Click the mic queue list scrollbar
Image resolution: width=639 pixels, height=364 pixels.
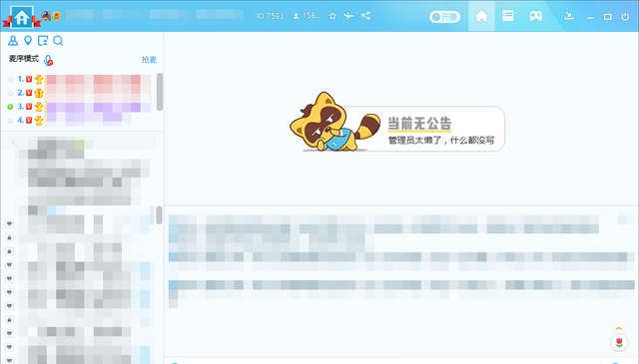click(160, 92)
